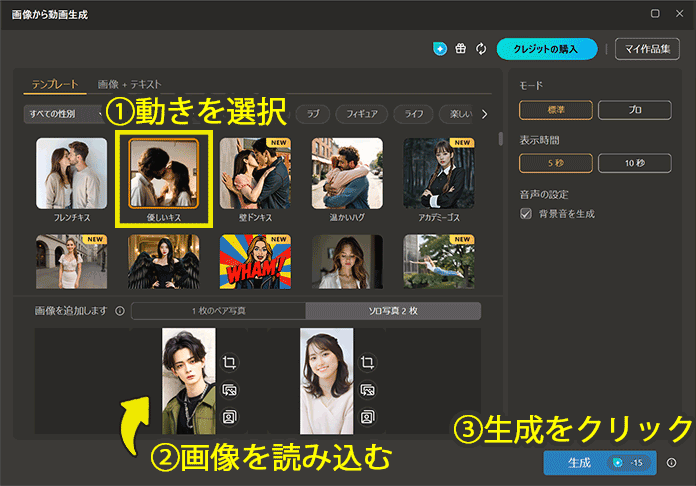Select the black angel wings template
This screenshot has height=486, width=696.
tap(163, 262)
